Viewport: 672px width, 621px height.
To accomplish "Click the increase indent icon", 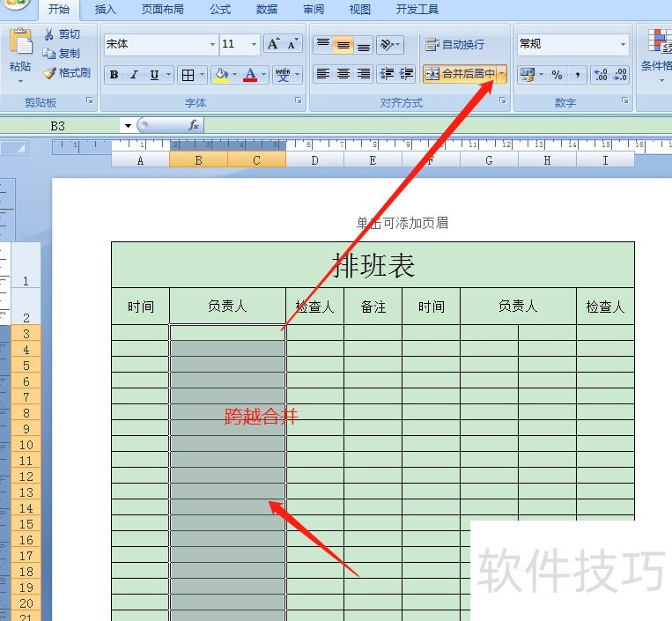I will [406, 75].
